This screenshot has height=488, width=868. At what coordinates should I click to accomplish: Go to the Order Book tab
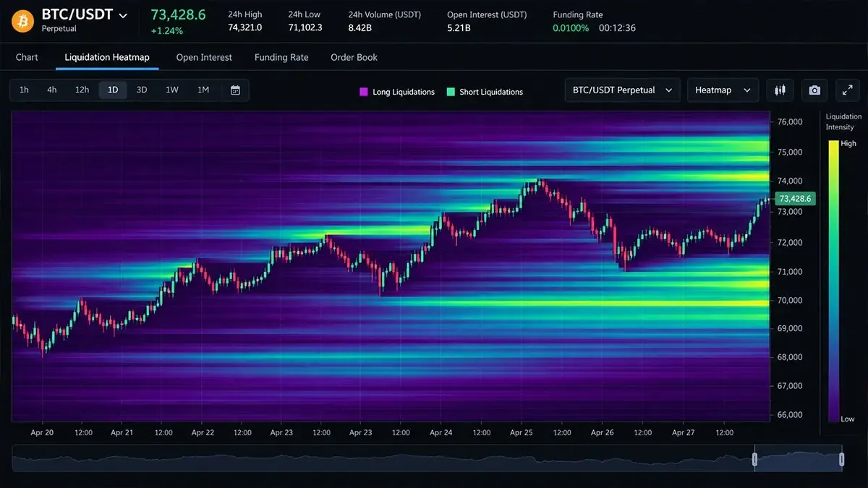coord(354,57)
